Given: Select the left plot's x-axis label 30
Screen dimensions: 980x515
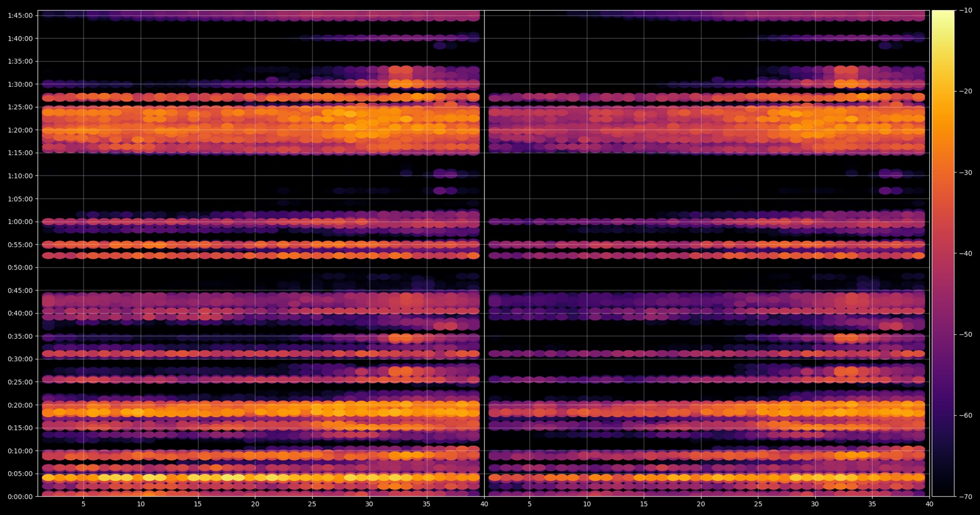Looking at the screenshot, I should click(x=369, y=504).
